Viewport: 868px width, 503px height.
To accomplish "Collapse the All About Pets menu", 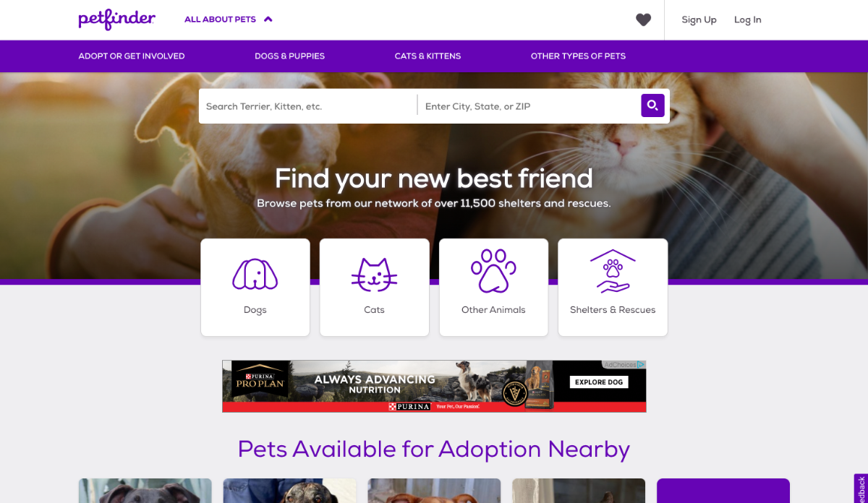I will click(228, 20).
